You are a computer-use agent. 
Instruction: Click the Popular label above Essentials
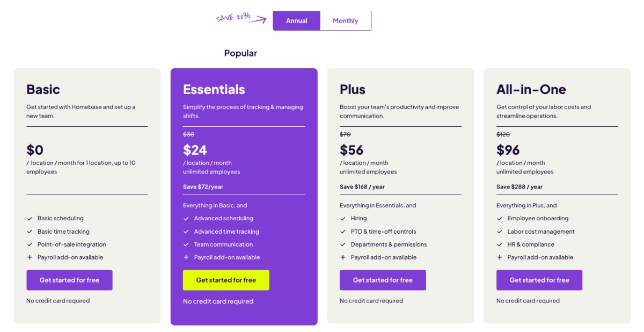click(240, 53)
